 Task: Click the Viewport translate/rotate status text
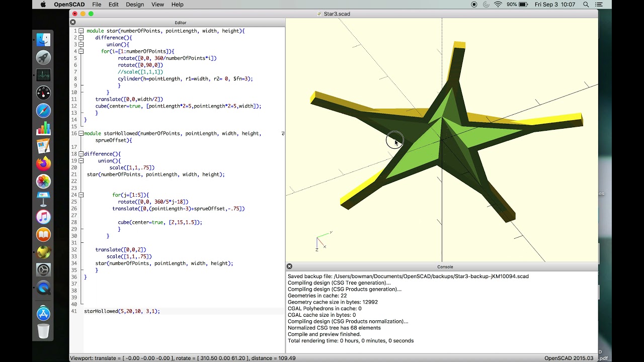pyautogui.click(x=183, y=358)
